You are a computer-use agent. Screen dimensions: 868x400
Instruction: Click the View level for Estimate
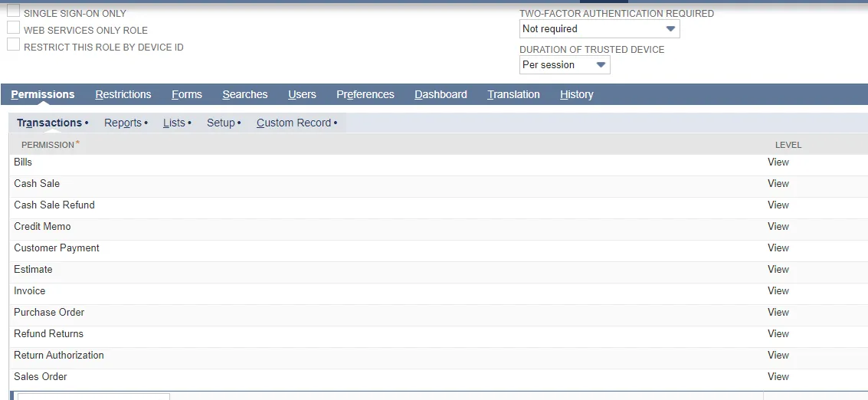(x=778, y=269)
